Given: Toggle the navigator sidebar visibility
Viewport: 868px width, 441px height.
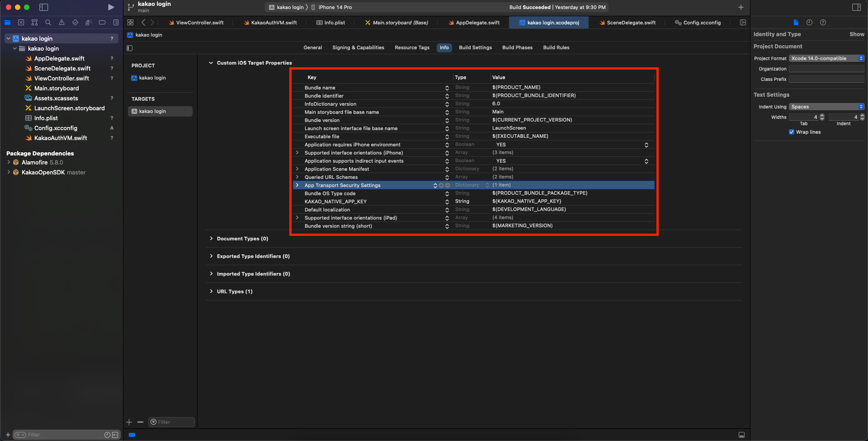Looking at the screenshot, I should 44,7.
